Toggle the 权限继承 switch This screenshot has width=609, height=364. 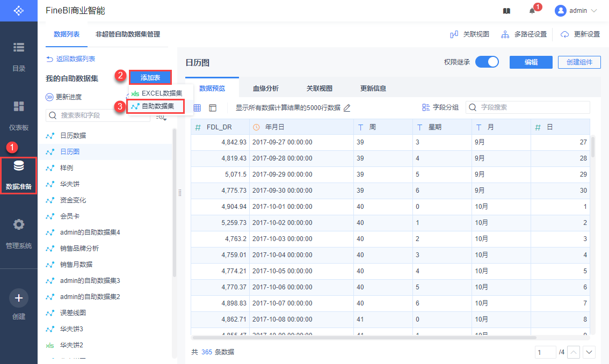pos(487,62)
